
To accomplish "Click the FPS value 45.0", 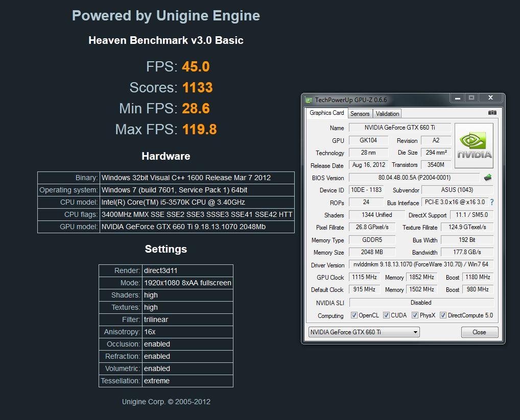I will click(196, 66).
